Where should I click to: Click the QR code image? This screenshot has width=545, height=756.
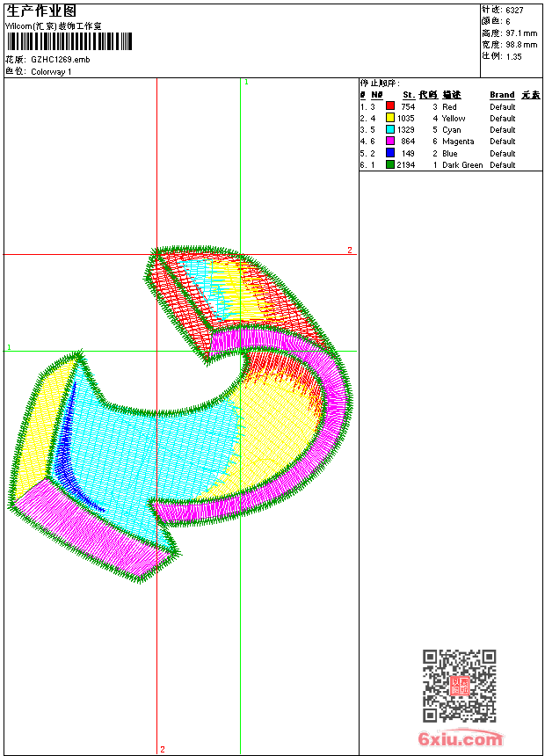459,686
